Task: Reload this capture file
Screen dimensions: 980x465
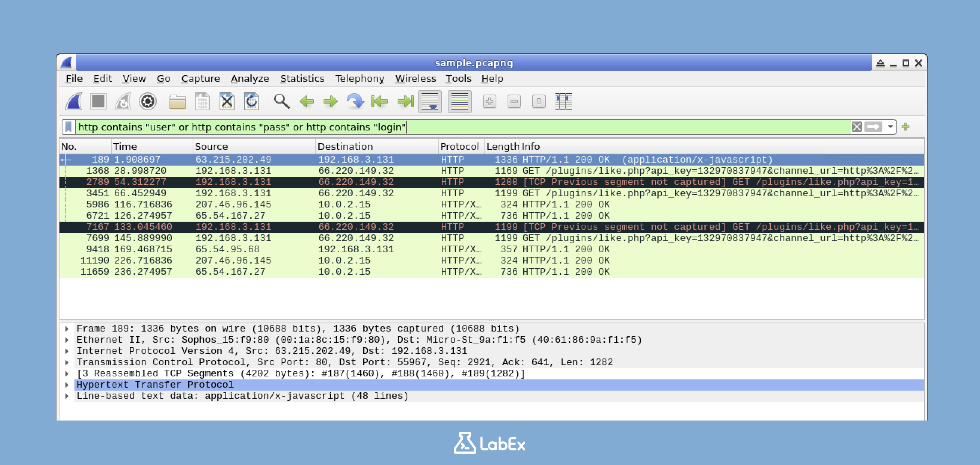Action: [251, 102]
